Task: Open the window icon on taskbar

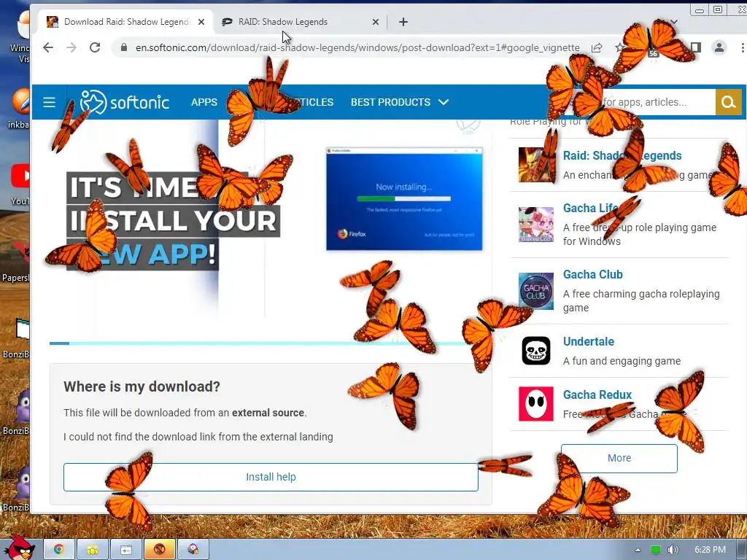Action: click(125, 550)
